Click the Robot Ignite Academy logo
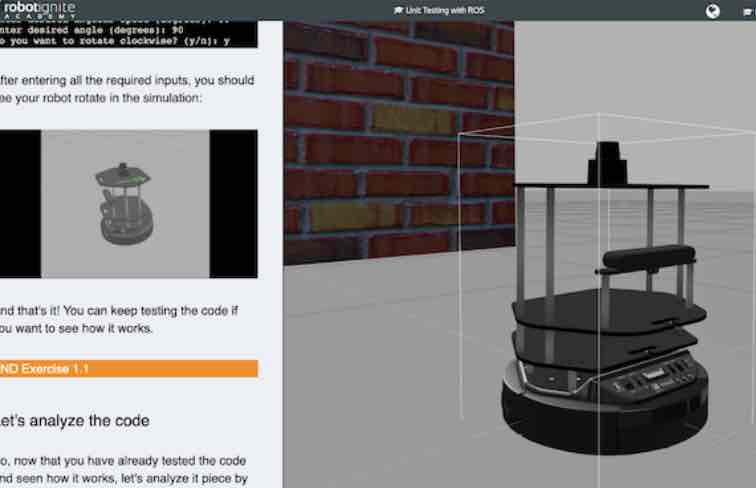This screenshot has width=756, height=488. click(x=39, y=9)
